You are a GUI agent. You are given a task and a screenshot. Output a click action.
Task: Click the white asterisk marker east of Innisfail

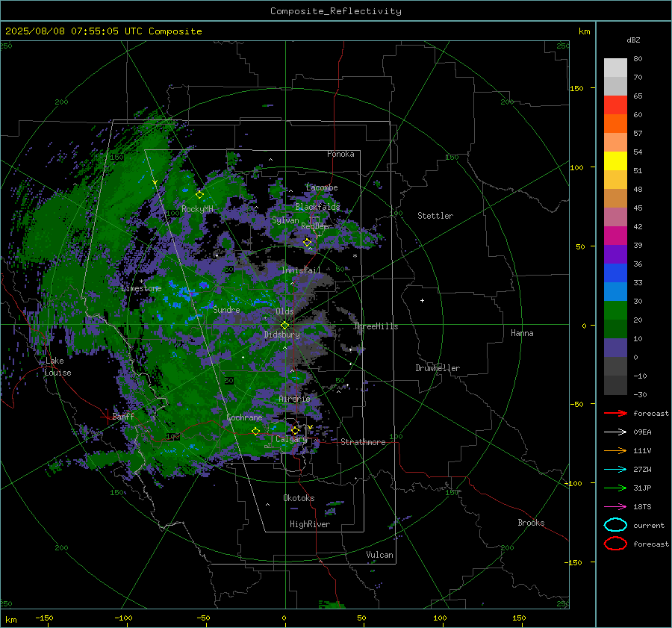click(355, 256)
